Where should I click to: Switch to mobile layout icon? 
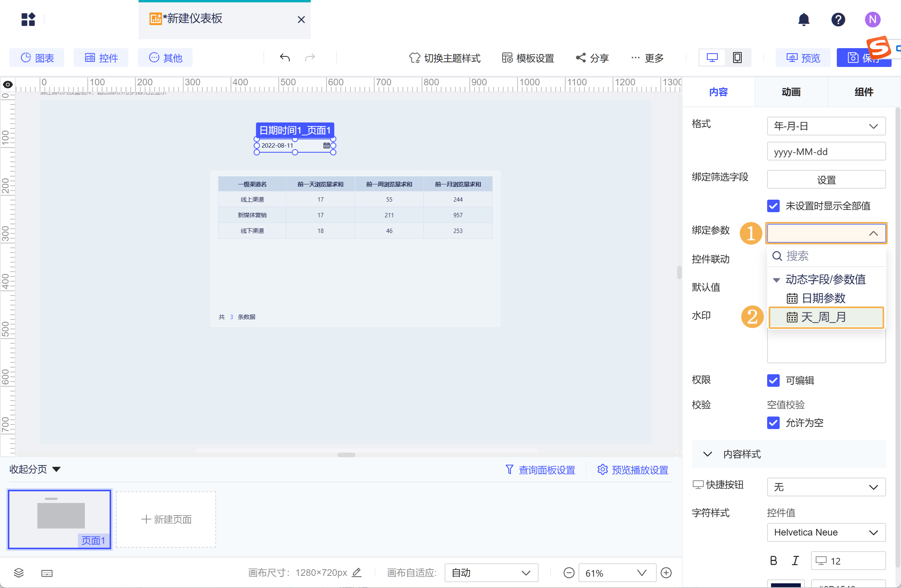[737, 58]
